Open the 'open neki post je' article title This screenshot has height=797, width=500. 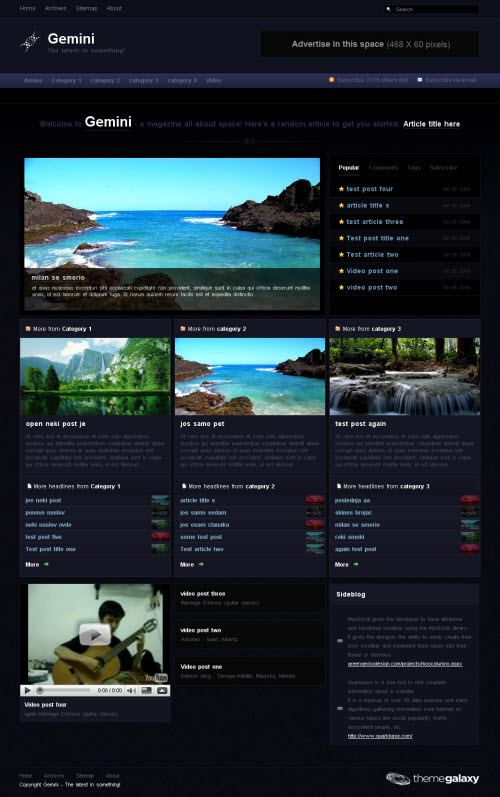[x=56, y=424]
